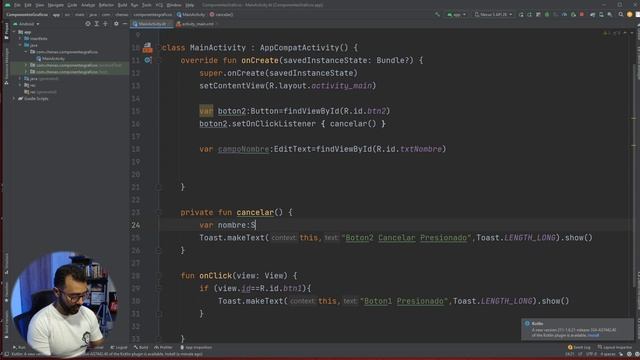Viewport: 640px width, 360px height.
Task: Open the Android project view dropdown
Action: pos(27,24)
